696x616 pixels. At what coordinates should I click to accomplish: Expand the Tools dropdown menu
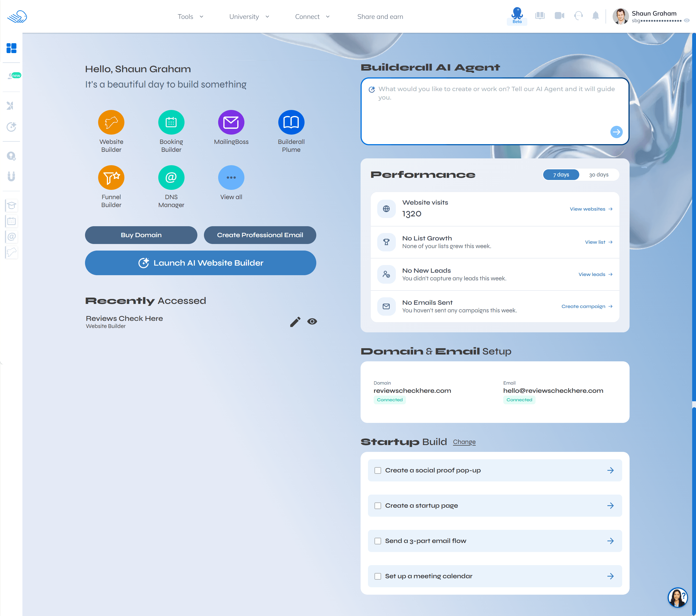pos(190,17)
